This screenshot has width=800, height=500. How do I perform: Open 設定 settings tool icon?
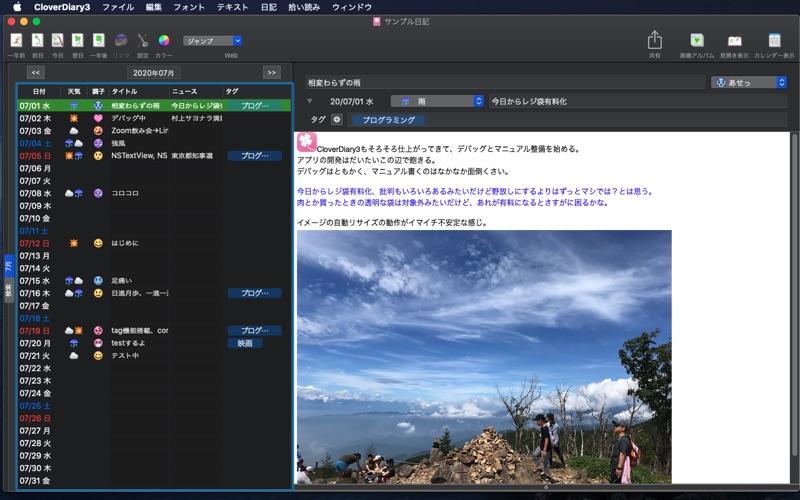coord(143,40)
